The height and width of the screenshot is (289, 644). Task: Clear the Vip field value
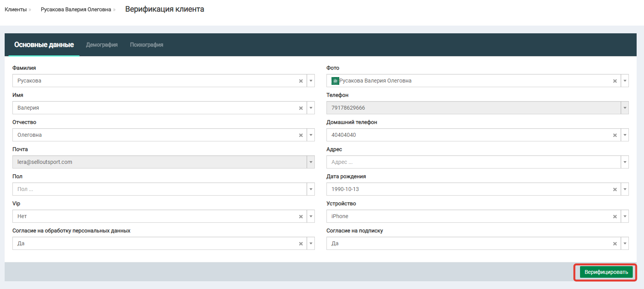(x=301, y=217)
